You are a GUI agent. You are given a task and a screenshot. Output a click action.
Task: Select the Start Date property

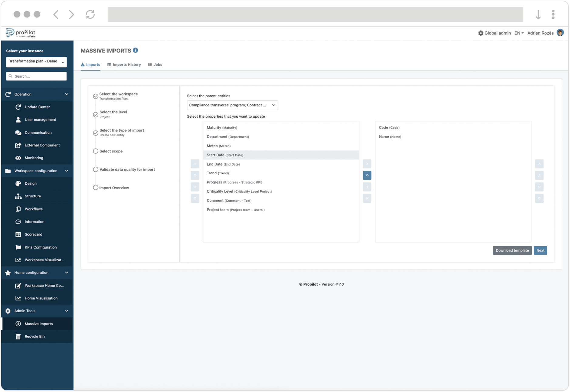[x=224, y=155]
